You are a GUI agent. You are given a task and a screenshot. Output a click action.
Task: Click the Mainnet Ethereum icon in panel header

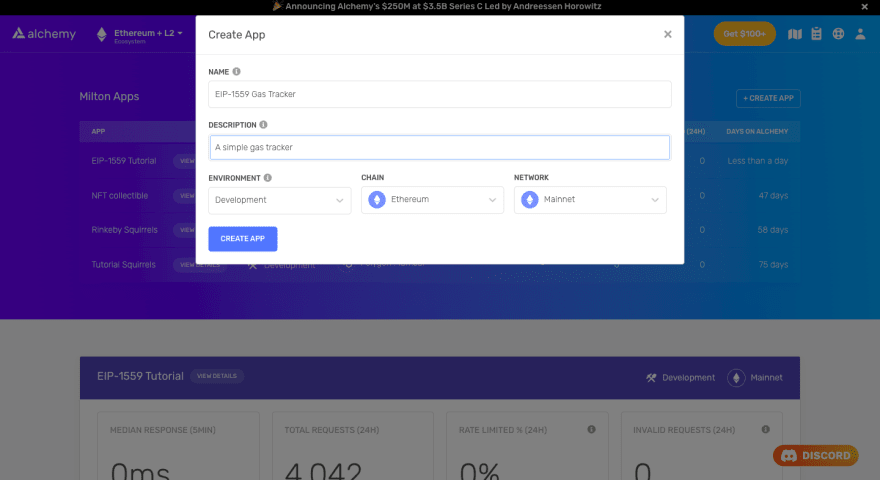tap(736, 378)
